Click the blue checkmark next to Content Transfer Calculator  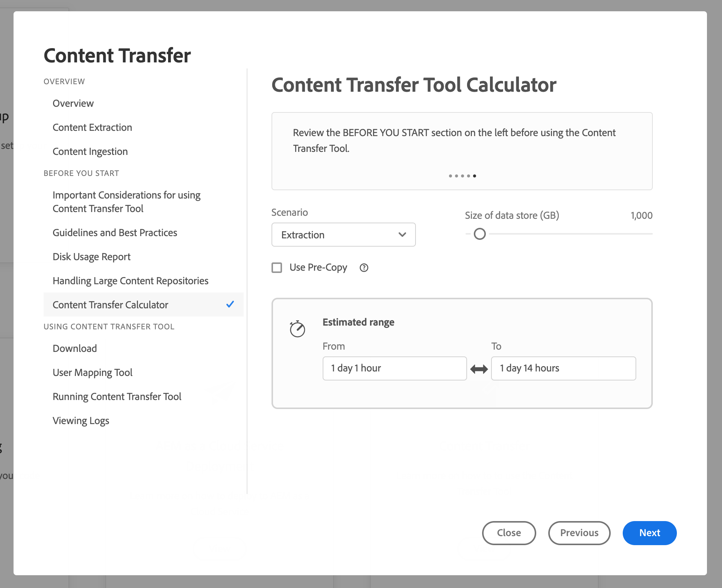230,305
